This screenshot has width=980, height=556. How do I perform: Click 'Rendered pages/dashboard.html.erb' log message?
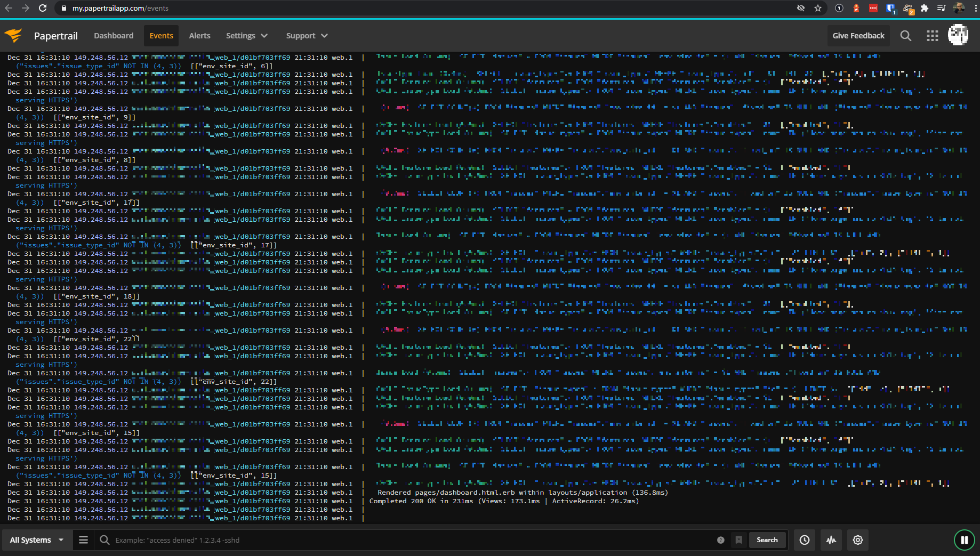(523, 493)
